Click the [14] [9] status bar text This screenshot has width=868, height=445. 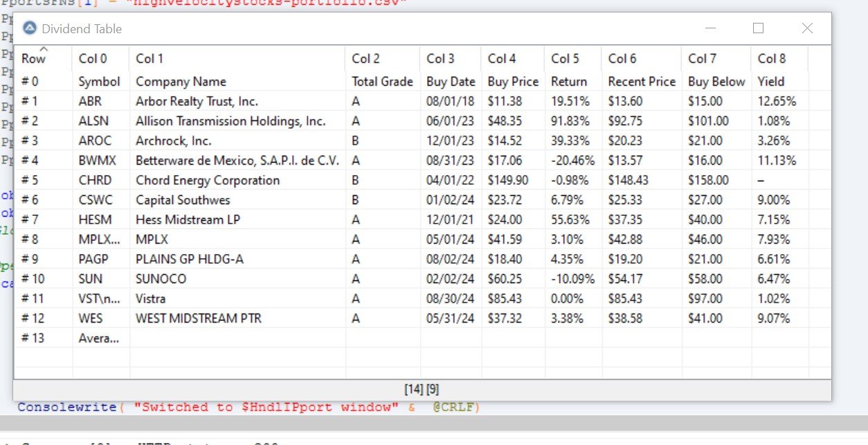point(422,390)
